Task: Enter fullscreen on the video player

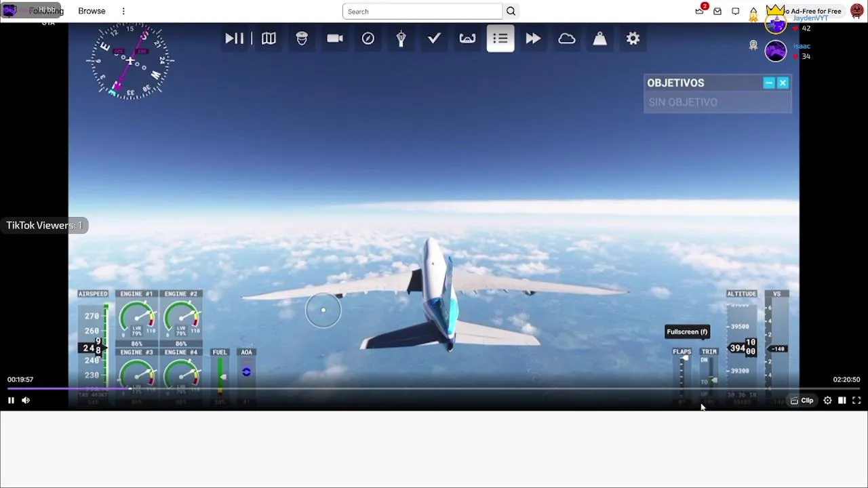Action: point(856,401)
